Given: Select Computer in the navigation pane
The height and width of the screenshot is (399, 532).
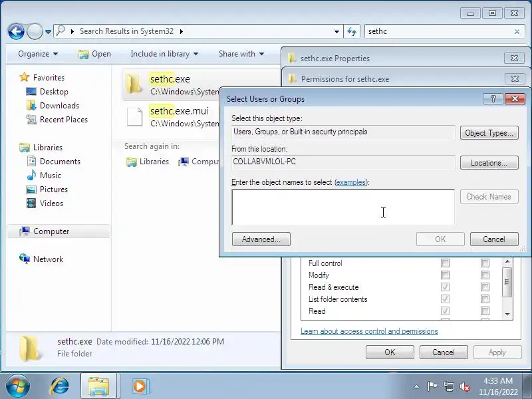Looking at the screenshot, I should tap(59, 231).
